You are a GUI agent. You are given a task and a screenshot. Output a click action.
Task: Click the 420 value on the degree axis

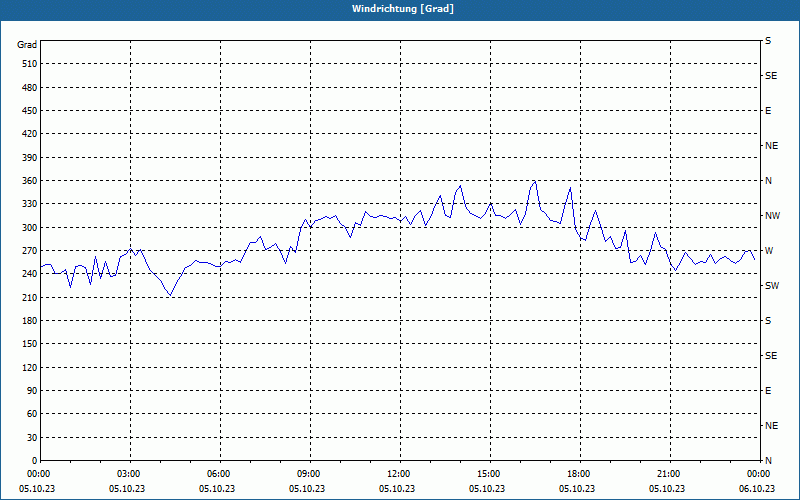[30, 134]
